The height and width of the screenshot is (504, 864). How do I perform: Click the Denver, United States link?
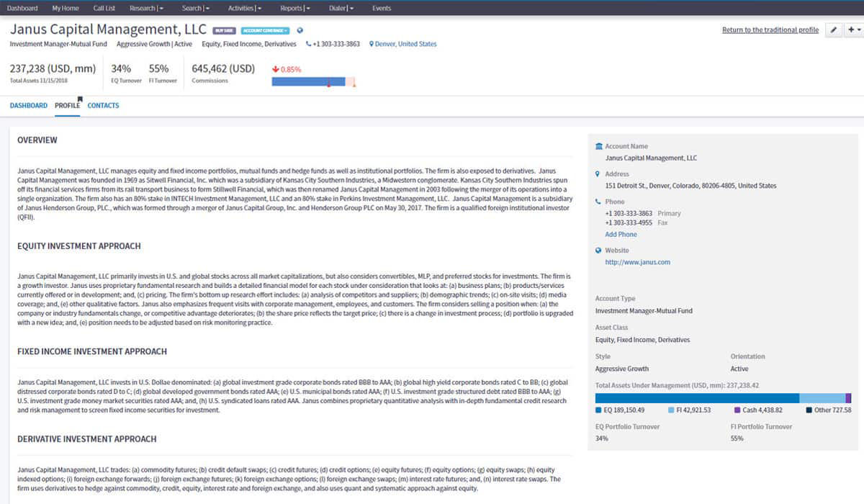coord(406,44)
